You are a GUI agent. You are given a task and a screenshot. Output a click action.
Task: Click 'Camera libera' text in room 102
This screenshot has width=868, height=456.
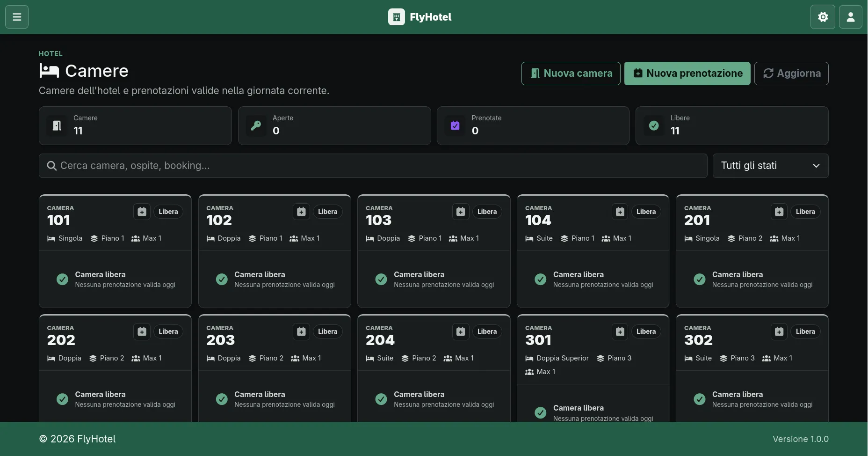pos(260,274)
